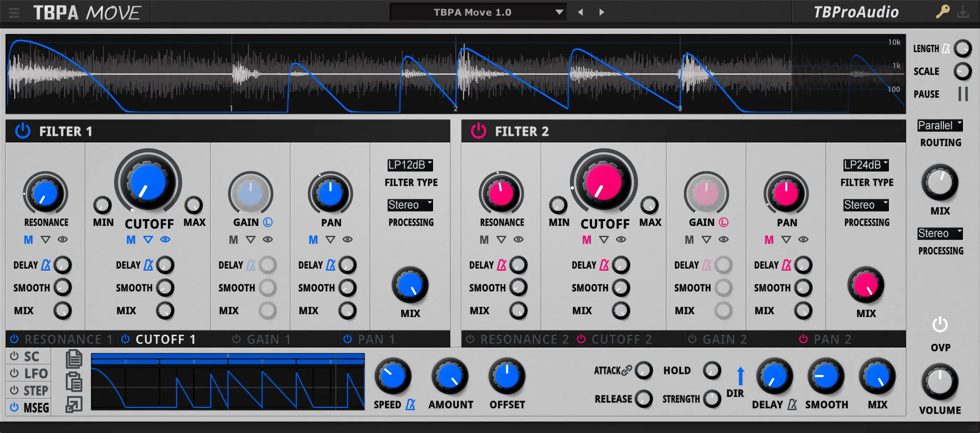Click the key license icon
This screenshot has width=980, height=433.
(x=943, y=12)
